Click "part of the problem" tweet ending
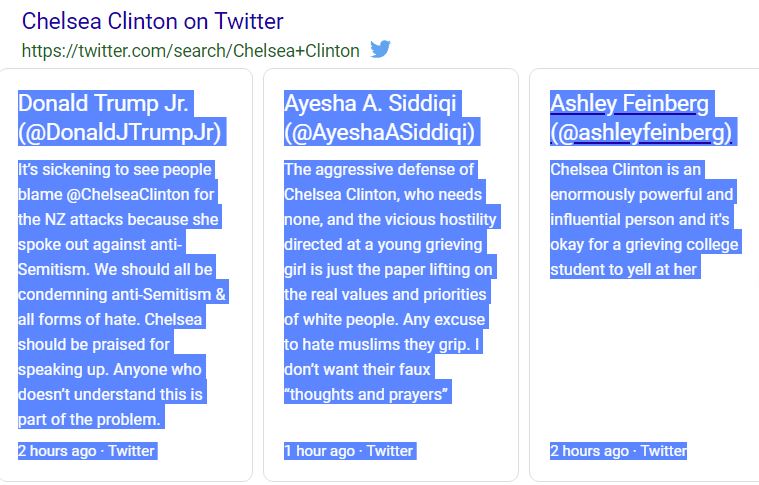The height and width of the screenshot is (485, 759). [90, 419]
